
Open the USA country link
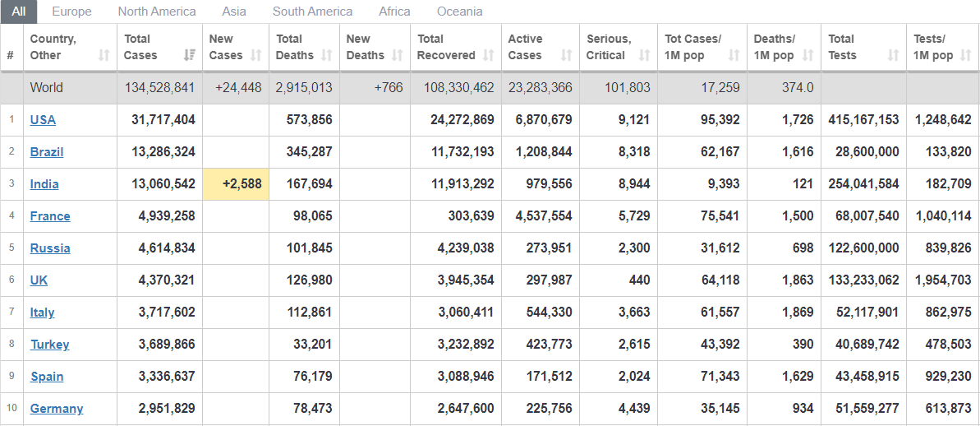pyautogui.click(x=43, y=119)
